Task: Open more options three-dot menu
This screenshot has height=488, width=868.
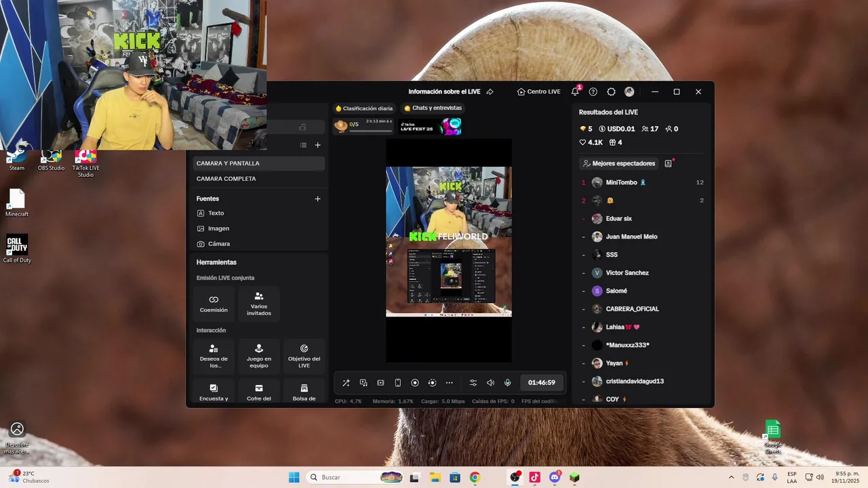Action: coord(449,383)
